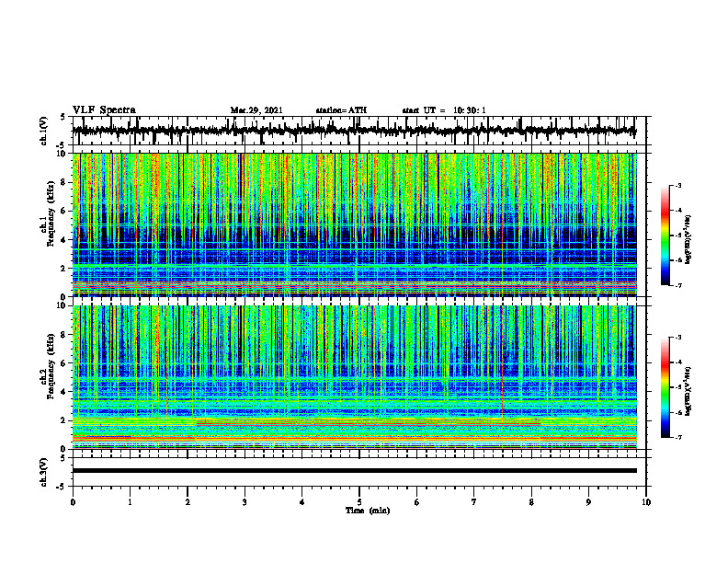Click the "ch.1(V)" waveform axis label

click(x=44, y=131)
